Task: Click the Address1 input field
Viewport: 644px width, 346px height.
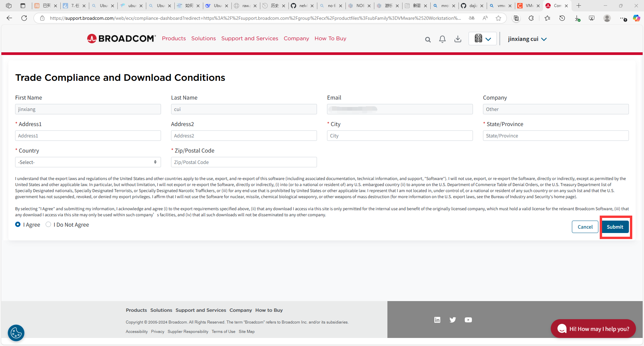Action: point(88,136)
